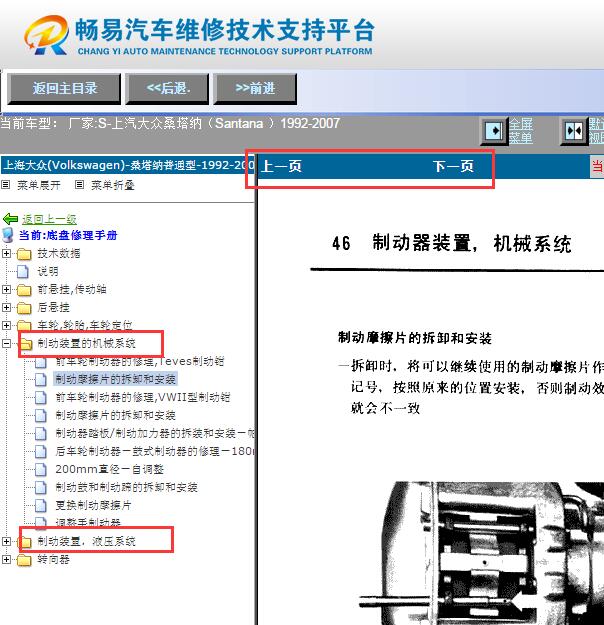This screenshot has height=625, width=604.
Task: Expand the 制动装置,液压系统 node
Action: (6, 541)
